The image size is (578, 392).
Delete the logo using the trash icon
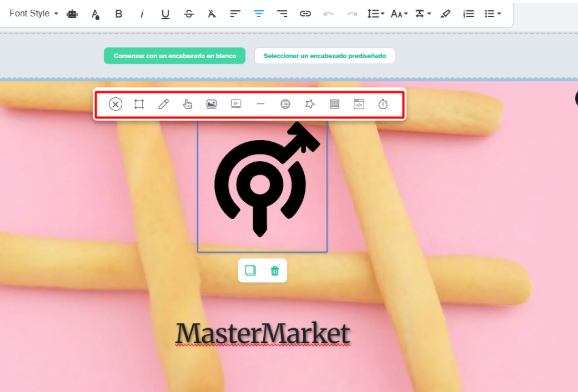click(275, 271)
